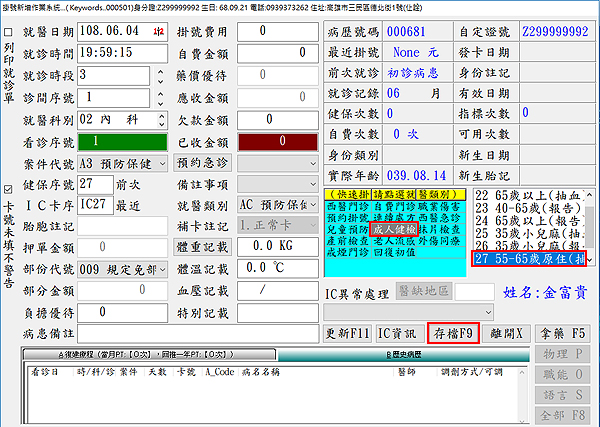Click down arrow of 診間序號 spinner

[159, 101]
